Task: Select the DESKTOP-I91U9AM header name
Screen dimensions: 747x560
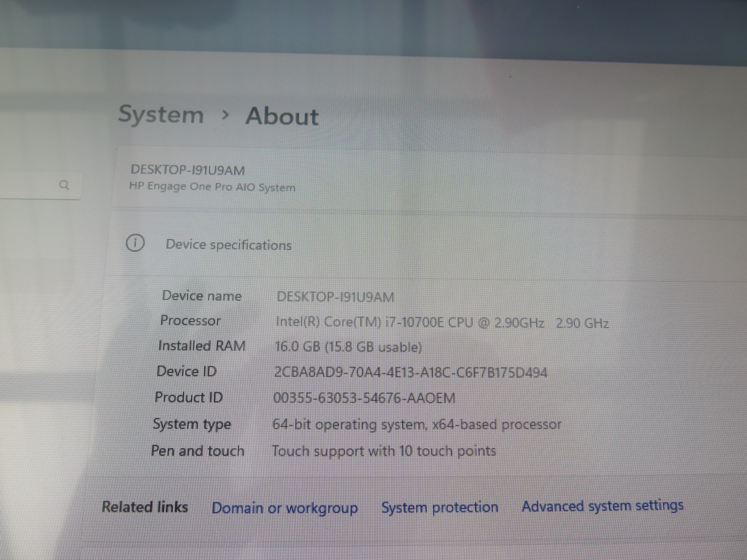Action: coord(188,170)
